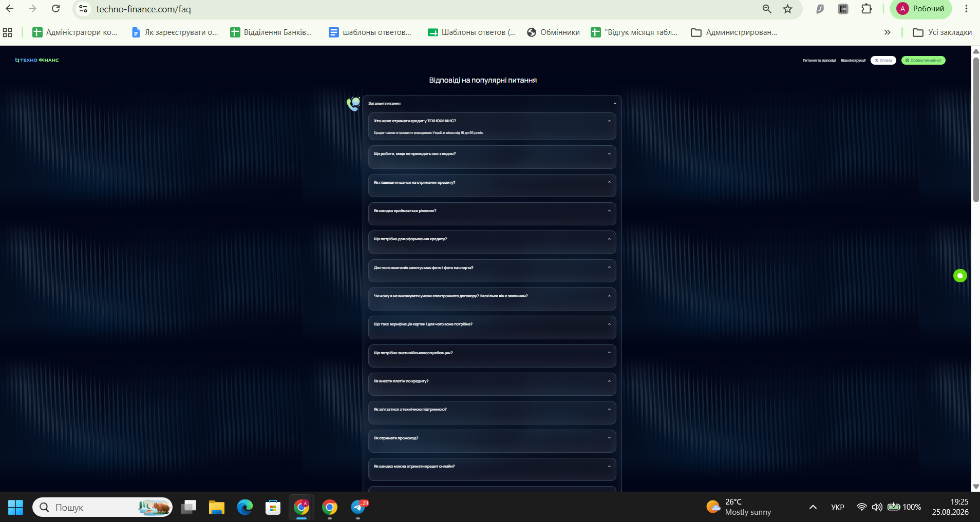
Task: Open Task View on taskbar
Action: pyautogui.click(x=189, y=507)
